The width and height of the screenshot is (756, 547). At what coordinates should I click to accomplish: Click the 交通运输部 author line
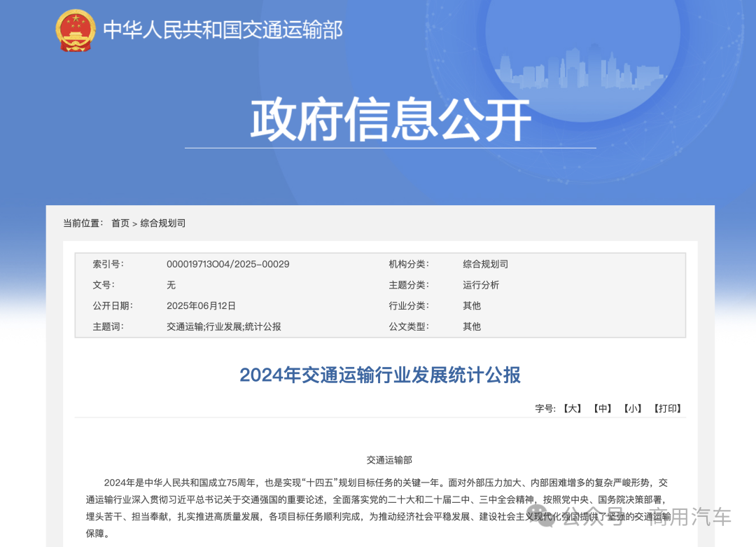click(390, 459)
